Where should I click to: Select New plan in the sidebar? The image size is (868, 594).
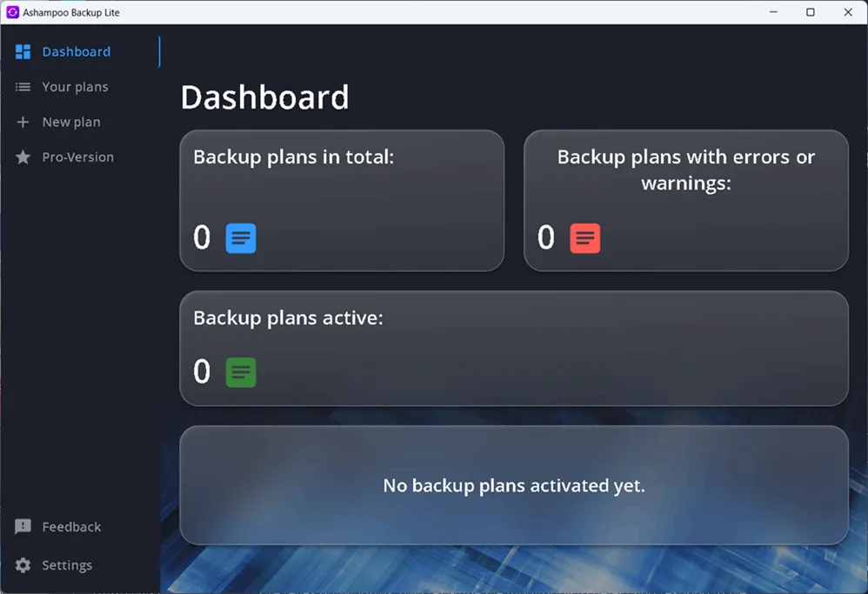point(71,123)
